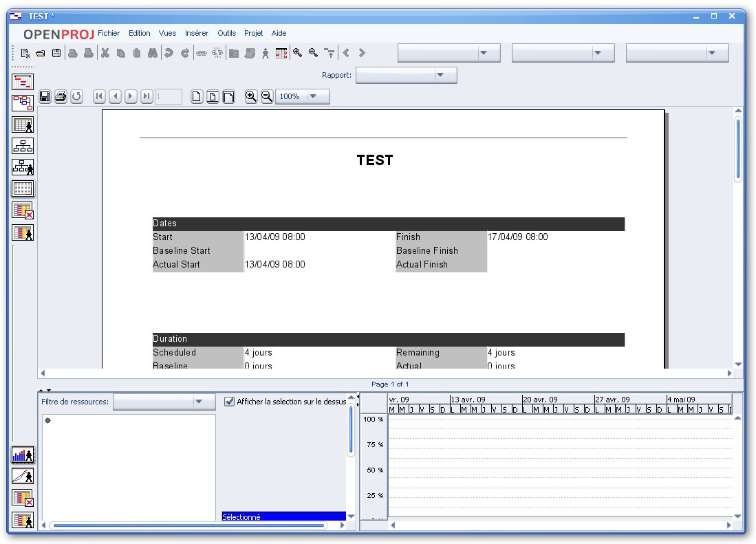Click the print report icon

tap(61, 97)
